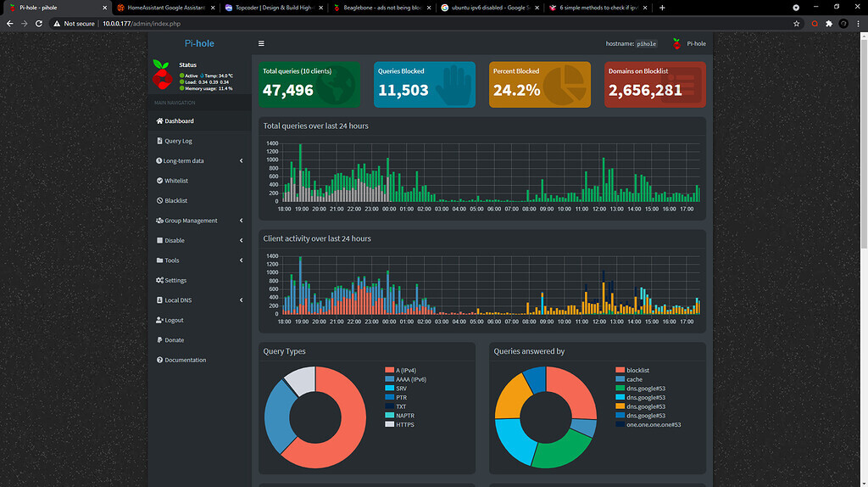
Task: Open the Query Log page
Action: 178,141
